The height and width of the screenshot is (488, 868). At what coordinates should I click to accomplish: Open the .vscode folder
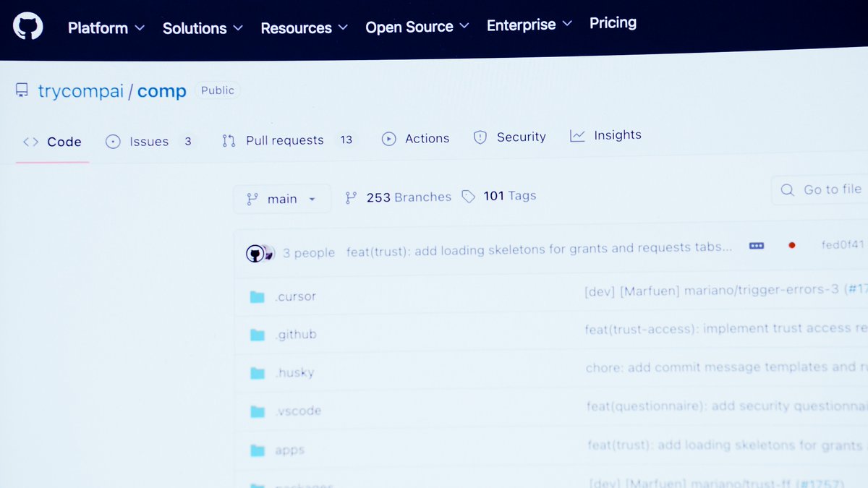298,411
